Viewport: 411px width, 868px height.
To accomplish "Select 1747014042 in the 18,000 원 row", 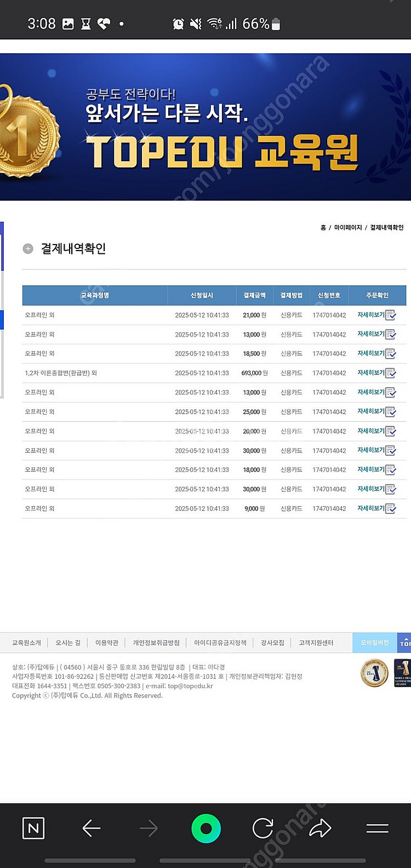I will click(x=329, y=470).
